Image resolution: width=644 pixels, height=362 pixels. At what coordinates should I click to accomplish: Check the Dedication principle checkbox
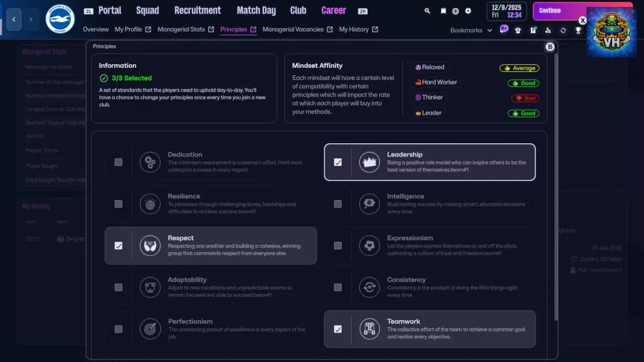pos(118,162)
